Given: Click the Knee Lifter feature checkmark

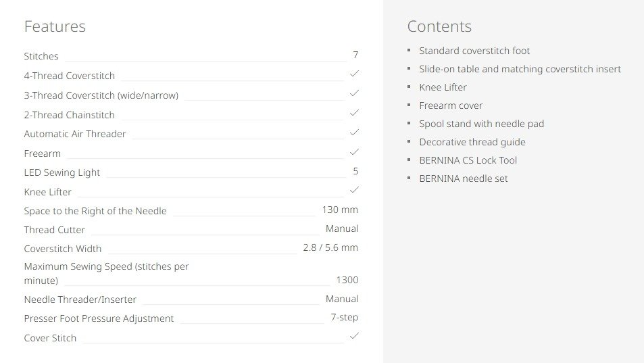Looking at the screenshot, I should [x=354, y=190].
